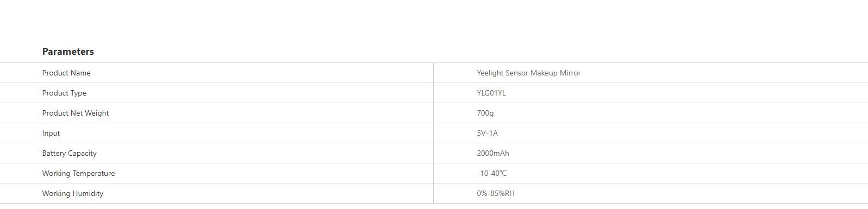Click the word Humidity in the table
Image resolution: width=868 pixels, height=209 pixels.
click(x=88, y=193)
